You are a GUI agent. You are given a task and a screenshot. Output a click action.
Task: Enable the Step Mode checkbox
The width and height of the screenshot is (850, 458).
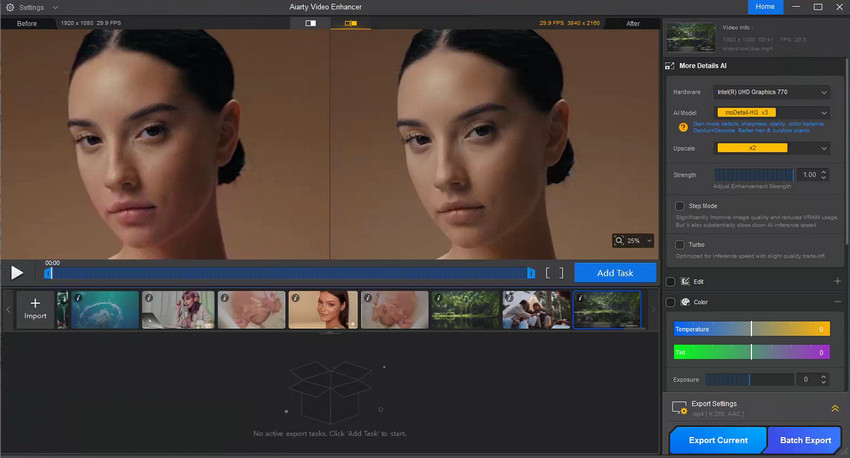(x=679, y=206)
